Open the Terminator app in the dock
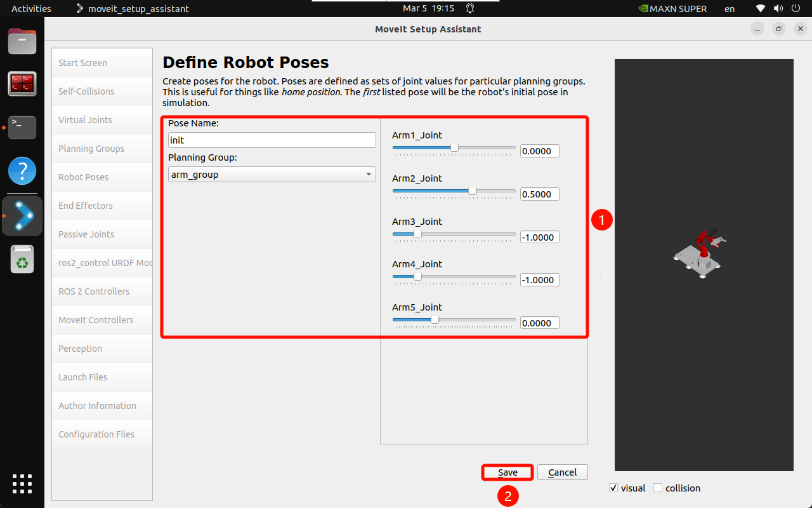812x508 pixels. click(22, 84)
